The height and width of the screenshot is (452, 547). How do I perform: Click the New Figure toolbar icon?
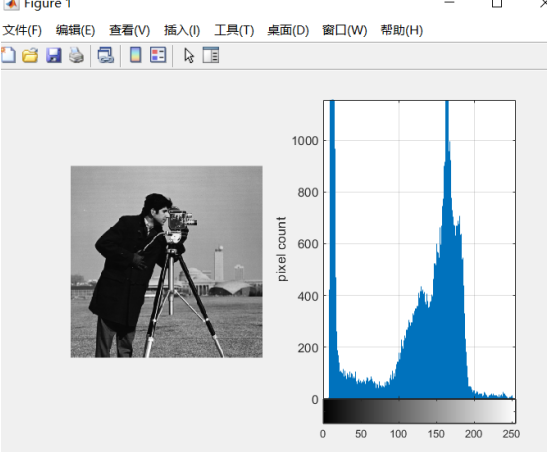(x=8, y=55)
